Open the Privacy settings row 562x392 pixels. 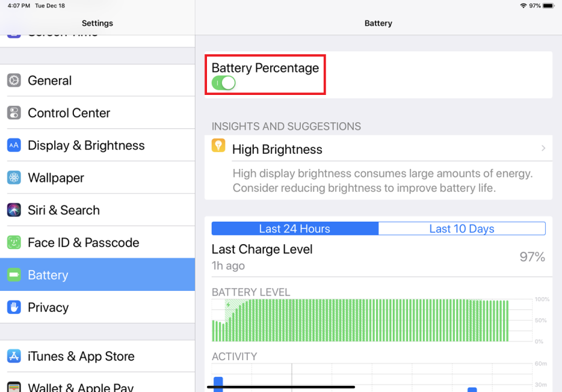pos(97,307)
